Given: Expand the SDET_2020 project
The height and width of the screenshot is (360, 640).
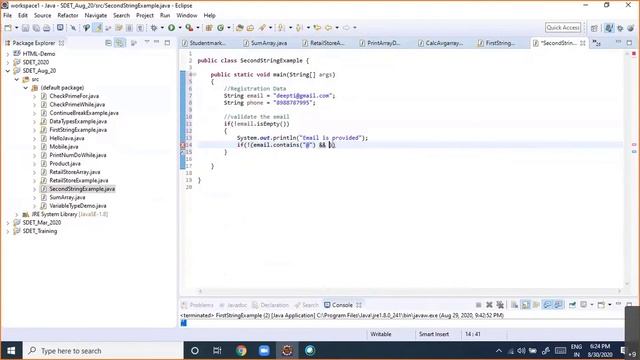Looking at the screenshot, I should (x=8, y=62).
